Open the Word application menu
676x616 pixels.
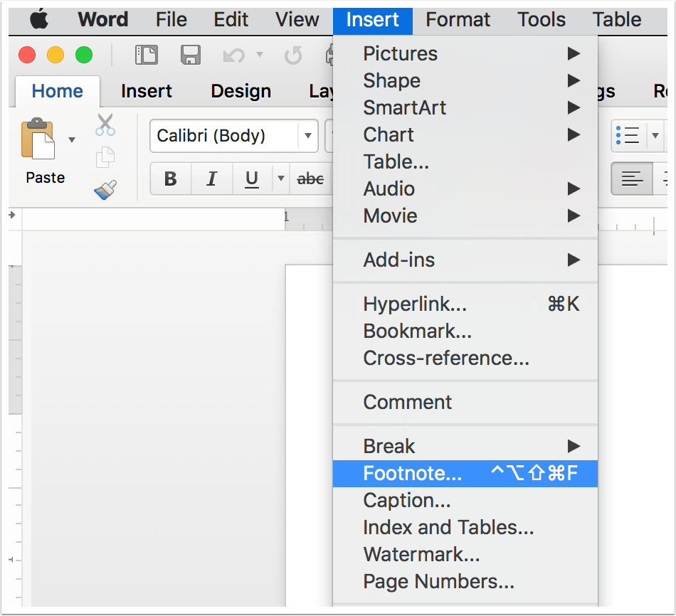pos(103,20)
